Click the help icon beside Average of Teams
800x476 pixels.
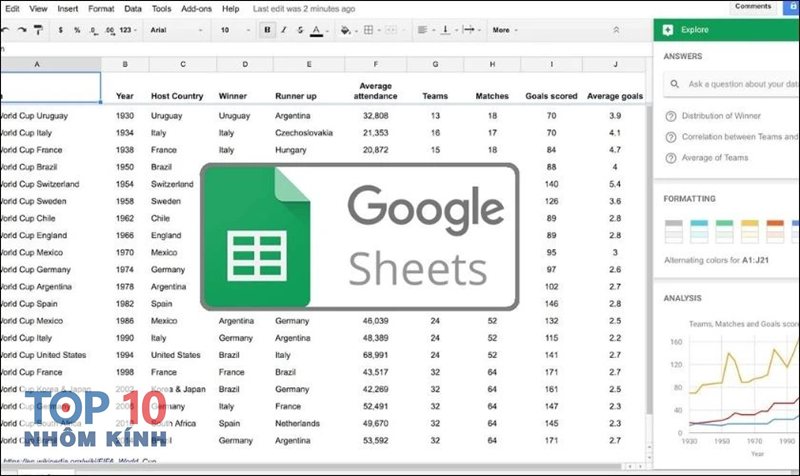(x=671, y=158)
